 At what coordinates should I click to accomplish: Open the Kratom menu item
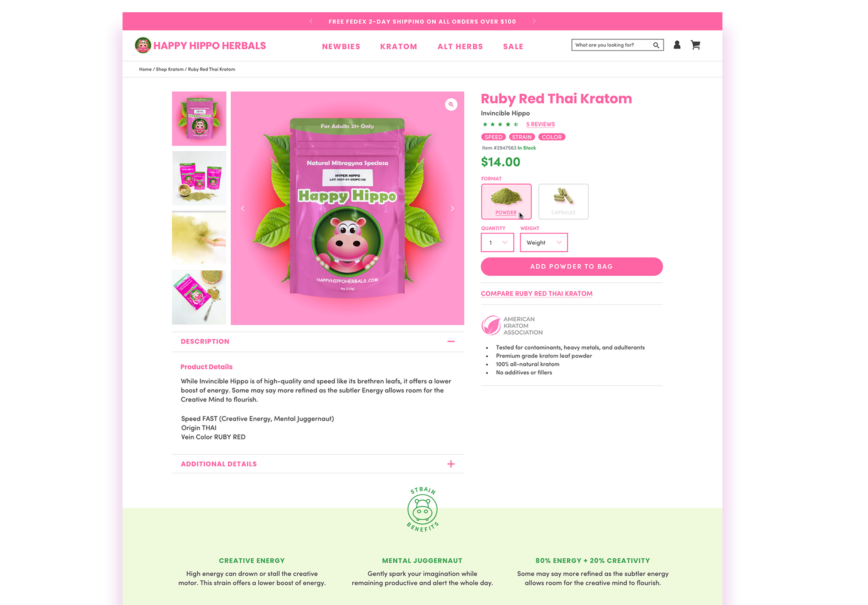(399, 47)
